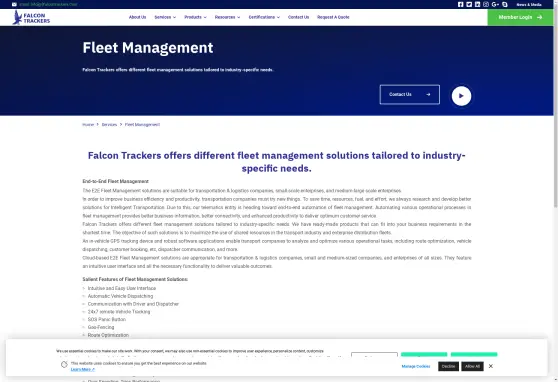
Task: Open Request A Quote in navigation
Action: (333, 17)
